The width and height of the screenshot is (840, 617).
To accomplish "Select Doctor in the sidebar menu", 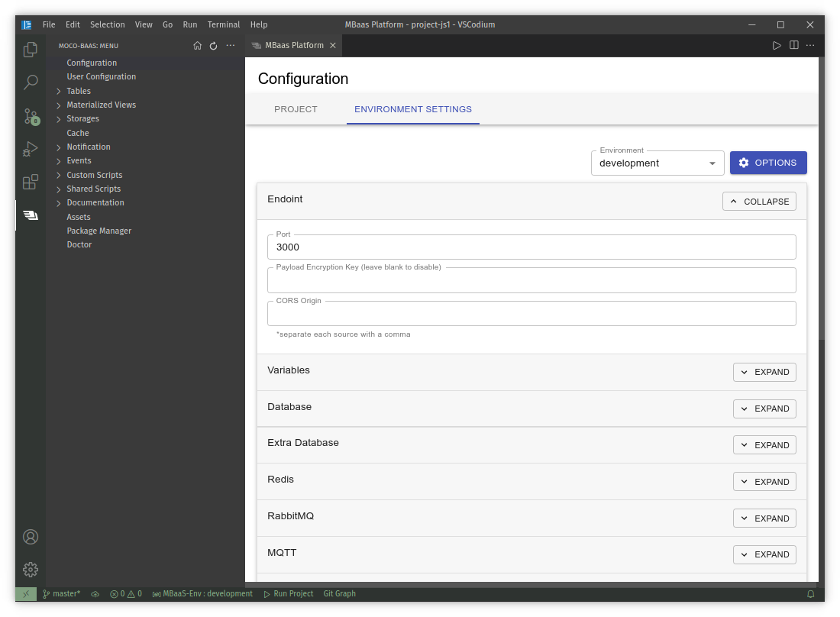I will pos(79,244).
